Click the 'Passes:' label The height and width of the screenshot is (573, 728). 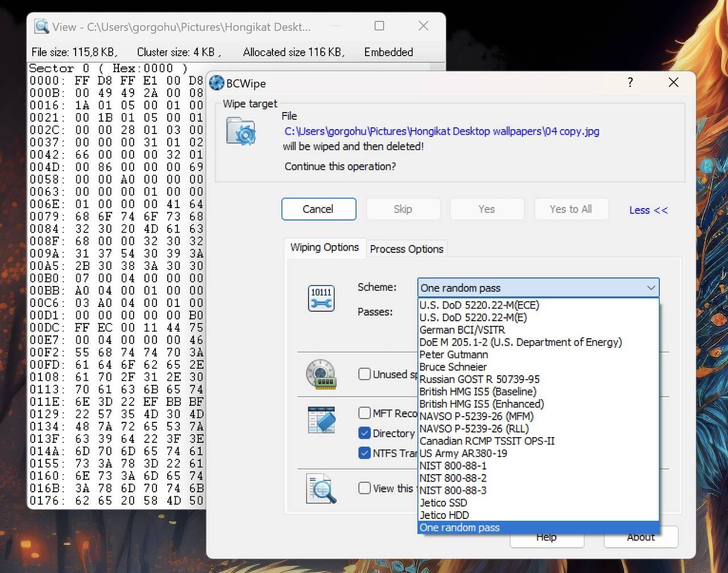[375, 312]
